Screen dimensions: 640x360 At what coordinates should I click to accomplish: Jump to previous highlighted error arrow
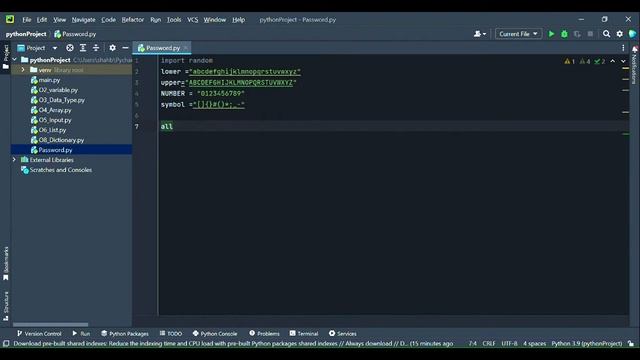click(x=613, y=61)
